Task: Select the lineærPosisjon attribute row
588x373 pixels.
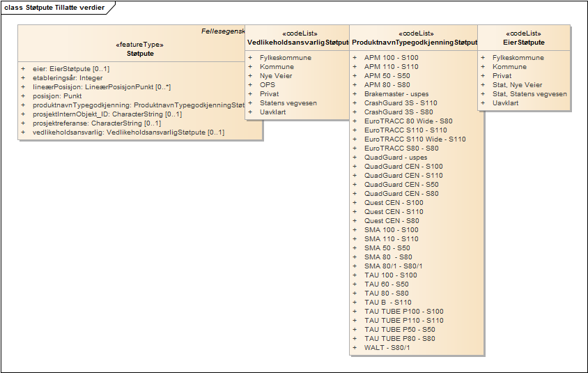Action: tap(102, 86)
